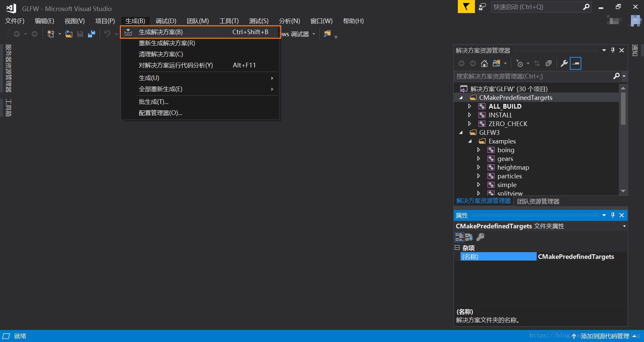Choose 生成解决方案(B) from the menu
Screen dimensions: 644x342
(x=200, y=32)
